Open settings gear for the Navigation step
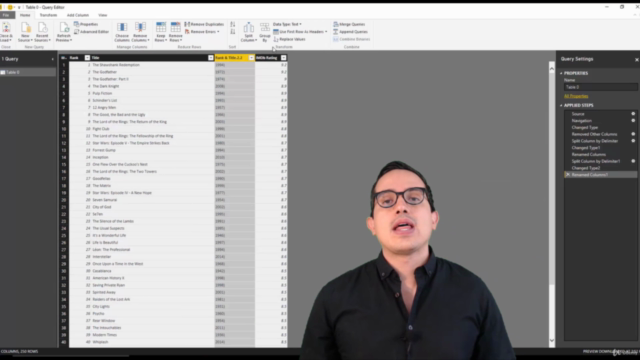 coord(633,120)
